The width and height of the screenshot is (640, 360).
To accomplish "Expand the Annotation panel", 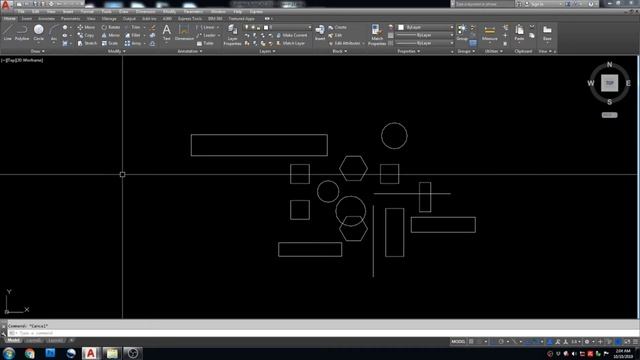I will click(x=189, y=51).
